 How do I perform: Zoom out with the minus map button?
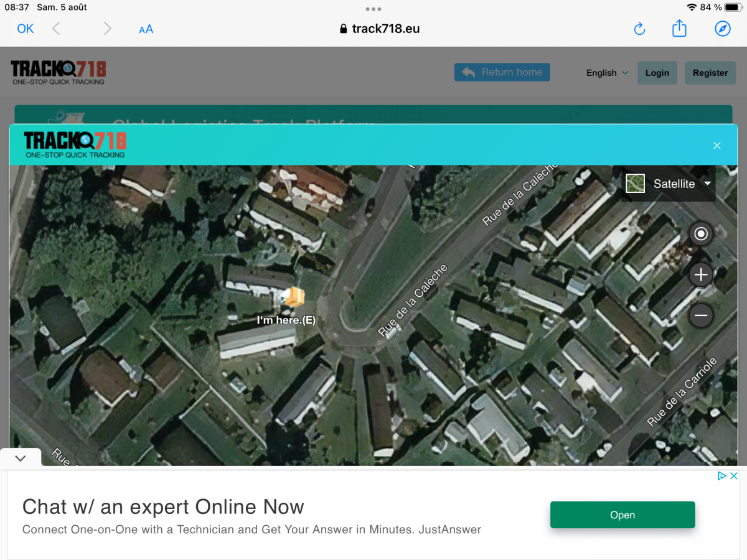click(x=701, y=316)
